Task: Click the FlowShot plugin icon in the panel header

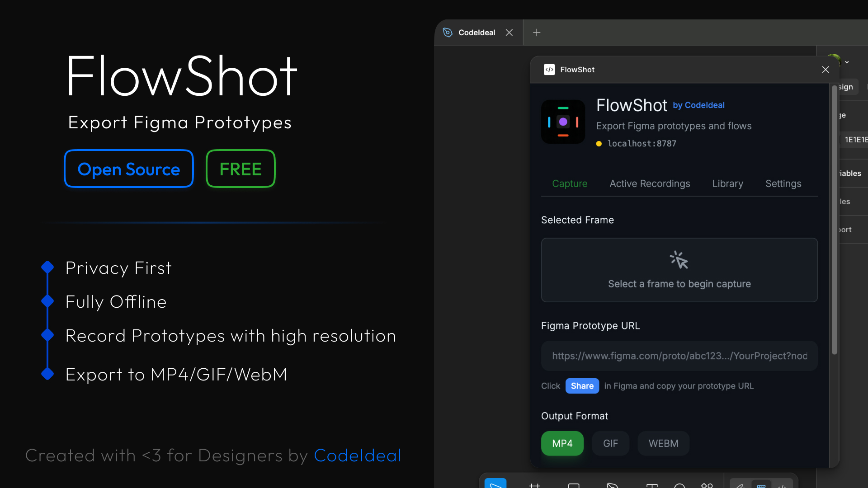Action: point(549,70)
